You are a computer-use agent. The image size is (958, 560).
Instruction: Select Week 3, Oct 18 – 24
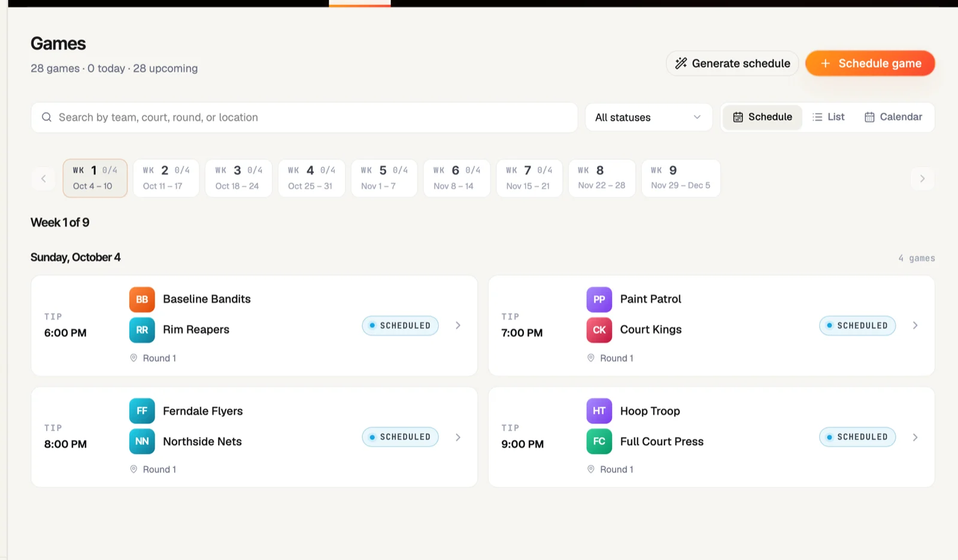point(238,178)
